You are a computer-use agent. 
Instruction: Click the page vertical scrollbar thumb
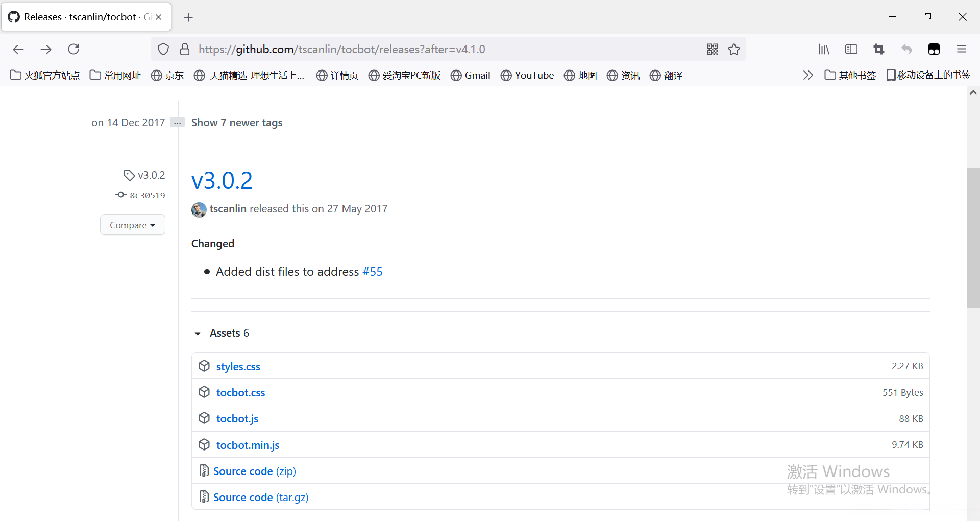click(973, 238)
